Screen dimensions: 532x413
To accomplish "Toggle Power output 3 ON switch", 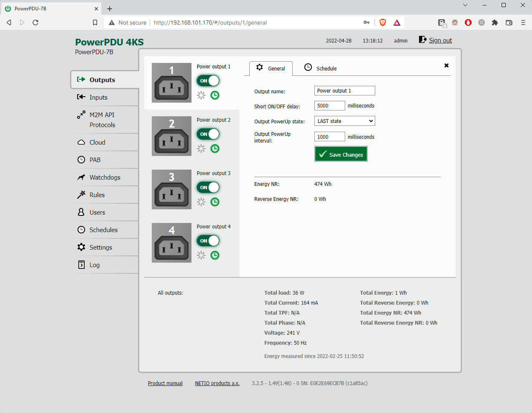I will pos(208,188).
